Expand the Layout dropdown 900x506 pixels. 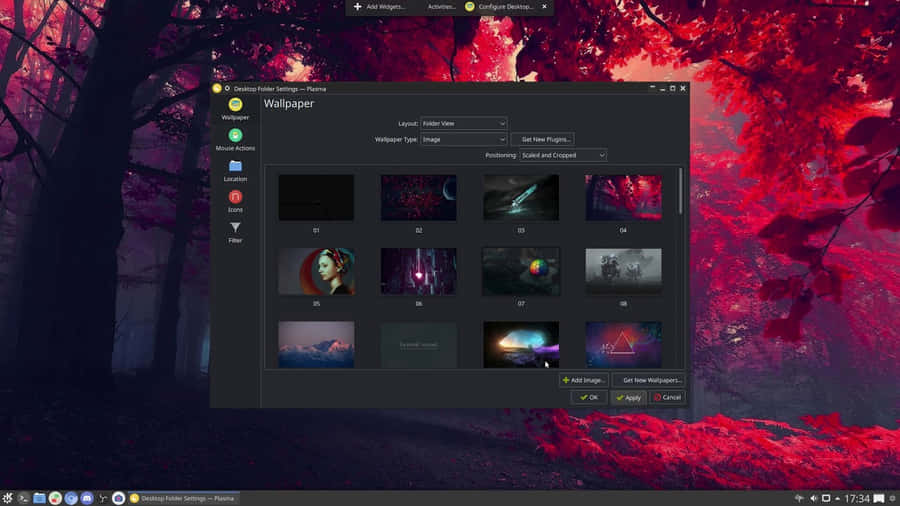[463, 123]
